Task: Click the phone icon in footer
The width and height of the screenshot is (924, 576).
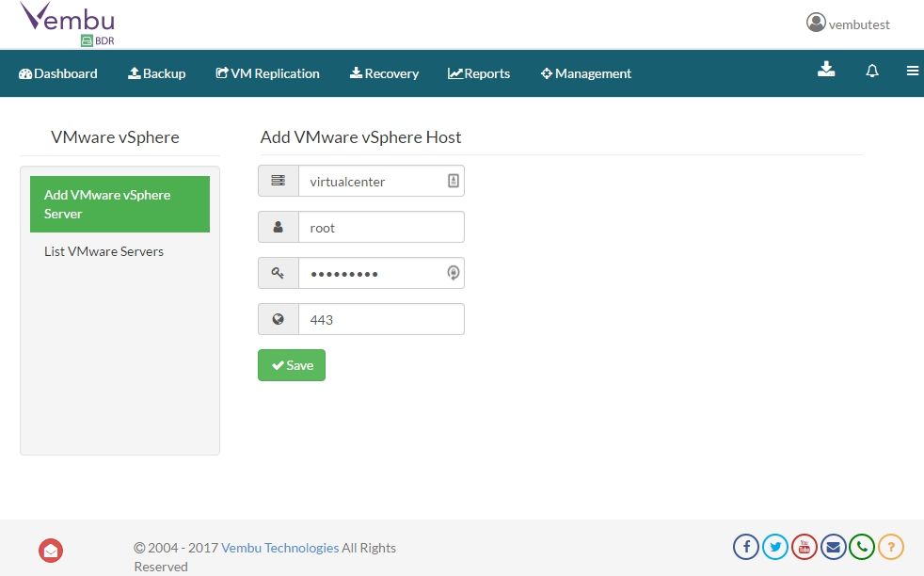Action: click(x=862, y=547)
